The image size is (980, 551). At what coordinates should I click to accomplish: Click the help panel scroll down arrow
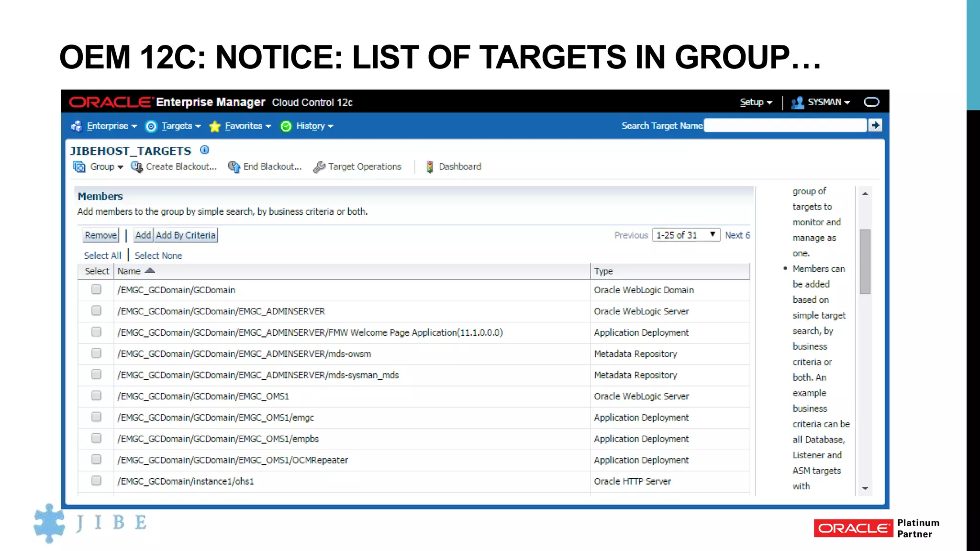865,488
